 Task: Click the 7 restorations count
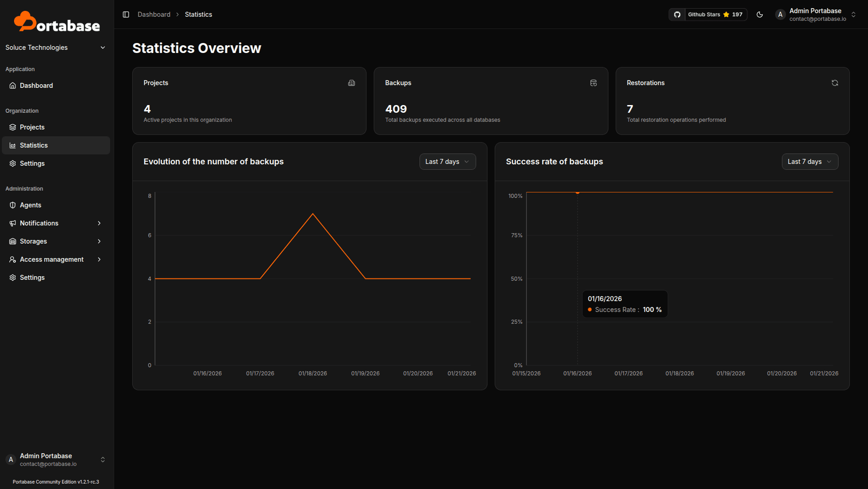[x=630, y=109]
